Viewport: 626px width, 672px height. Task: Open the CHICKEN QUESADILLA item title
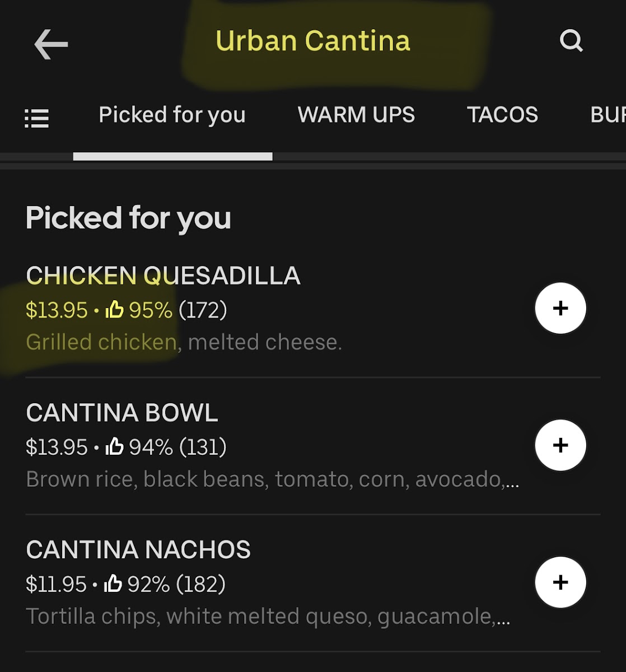click(163, 276)
